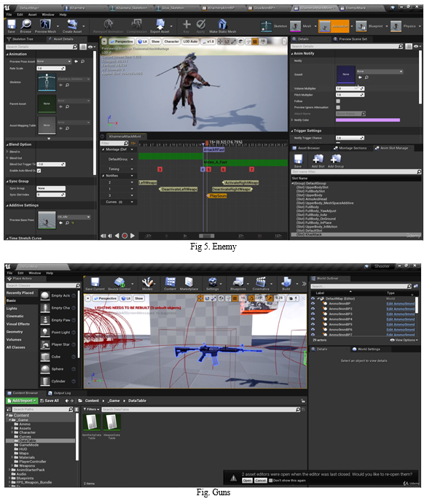Click the purple Notify Color swatch
435x504 pixels.
368,120
